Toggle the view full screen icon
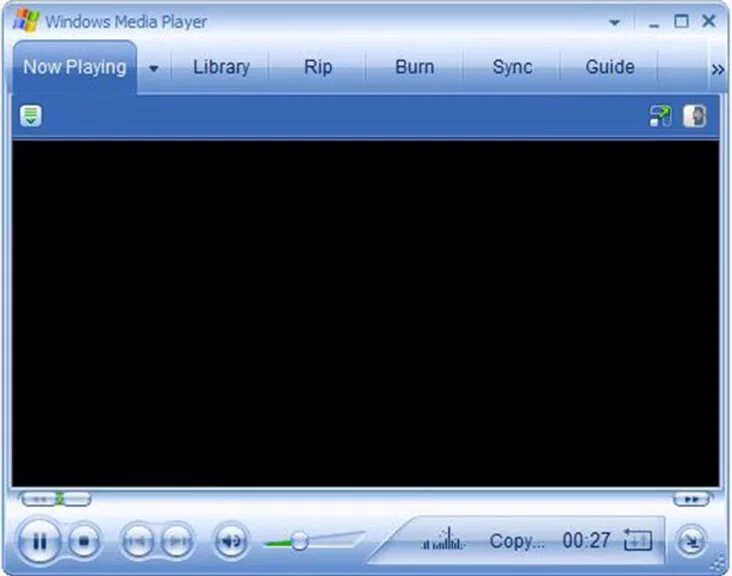The height and width of the screenshot is (576, 732). click(637, 541)
